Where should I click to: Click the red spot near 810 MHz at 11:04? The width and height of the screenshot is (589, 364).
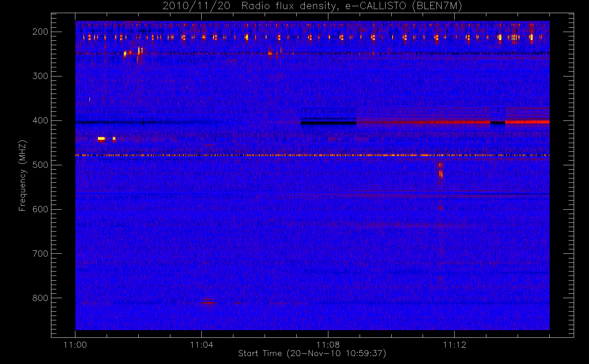coord(208,302)
